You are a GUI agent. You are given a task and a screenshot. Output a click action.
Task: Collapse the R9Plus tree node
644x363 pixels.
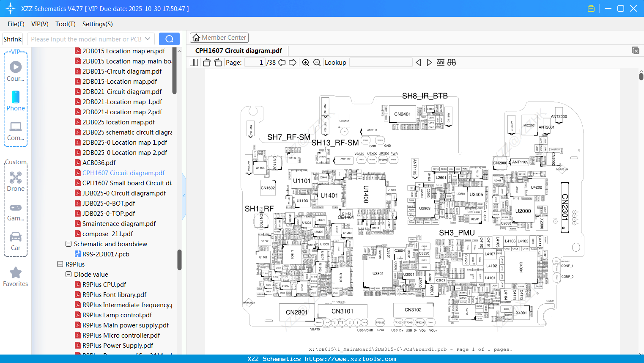pos(60,264)
